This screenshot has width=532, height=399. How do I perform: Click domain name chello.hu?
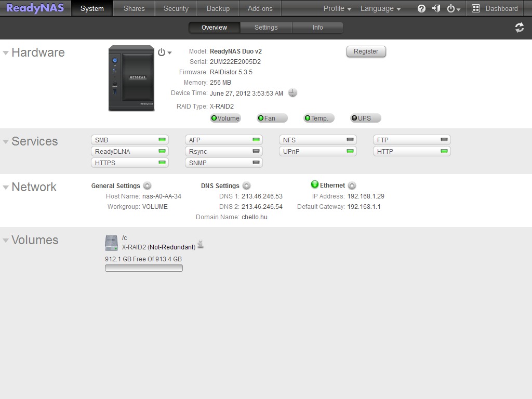point(255,217)
